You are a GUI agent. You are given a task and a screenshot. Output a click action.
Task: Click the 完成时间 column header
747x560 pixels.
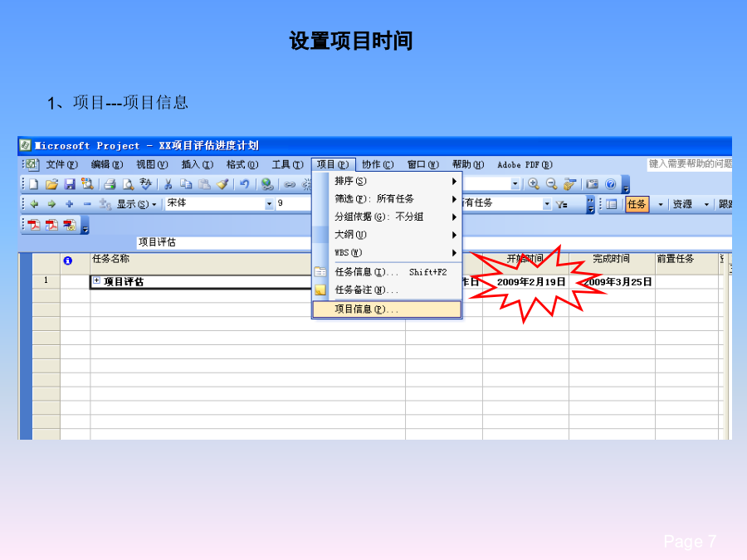(612, 263)
